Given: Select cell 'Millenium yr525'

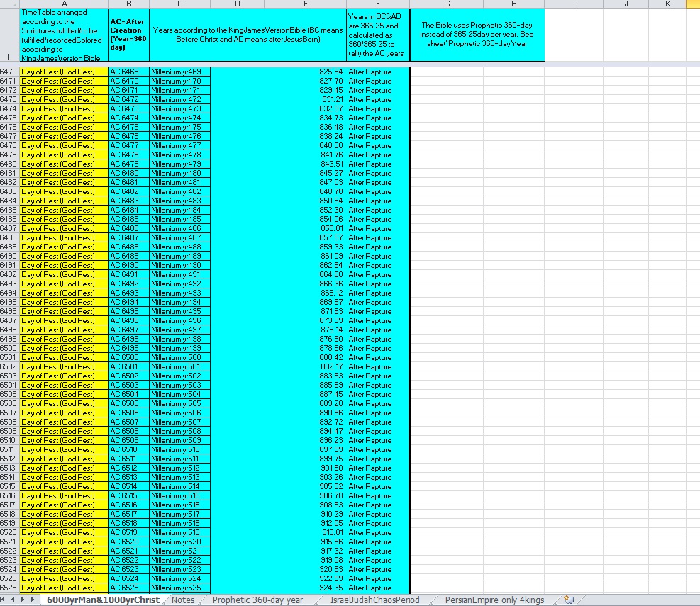Looking at the screenshot, I should (179, 588).
